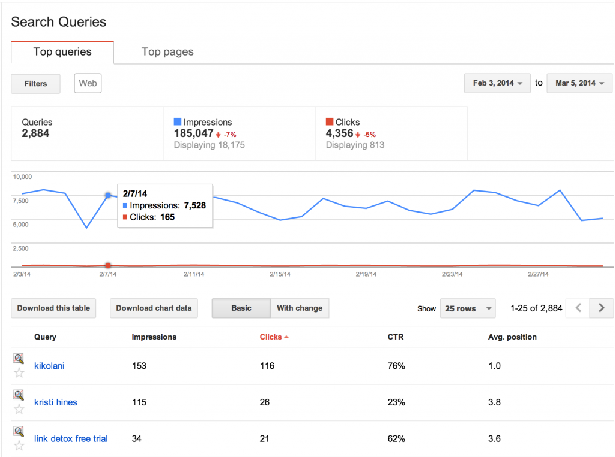The image size is (615, 457).
Task: Click Download chart data
Action: click(154, 308)
